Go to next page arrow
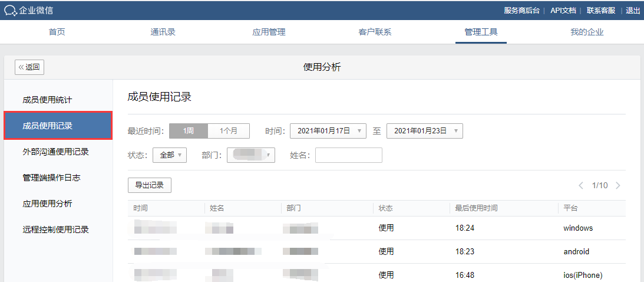644x282 pixels. tap(617, 185)
